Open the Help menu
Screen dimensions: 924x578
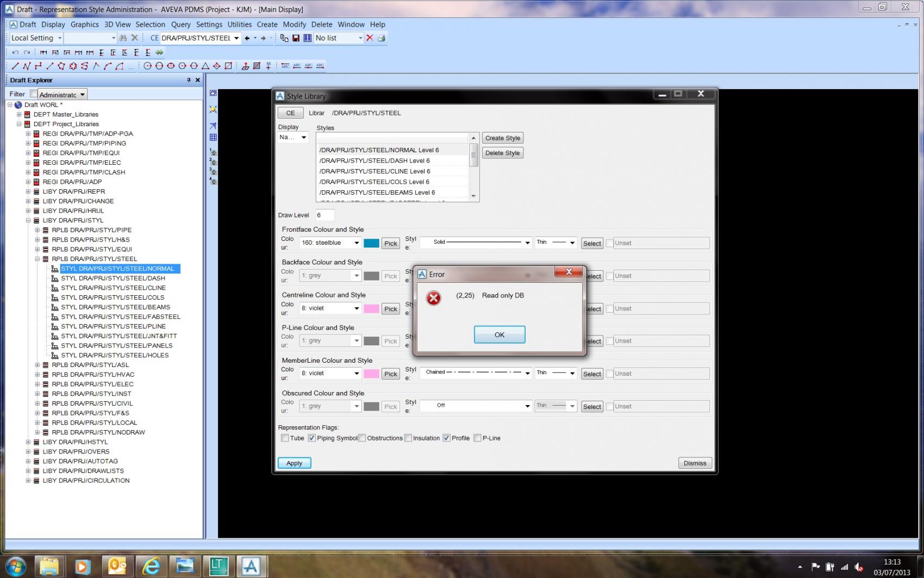pos(378,24)
